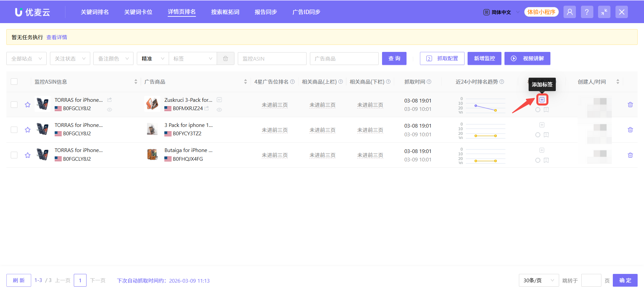The width and height of the screenshot is (644, 294).
Task: Open trend chart icon beside Zuskruci 3-Pack
Action: point(219,100)
